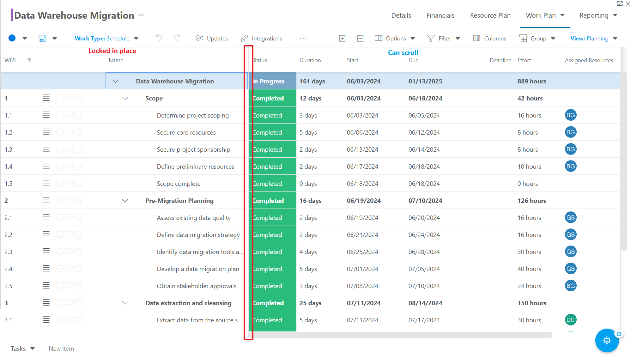Collapse all rows with the minus-box icon
Image resolution: width=631 pixels, height=364 pixels.
click(x=360, y=38)
